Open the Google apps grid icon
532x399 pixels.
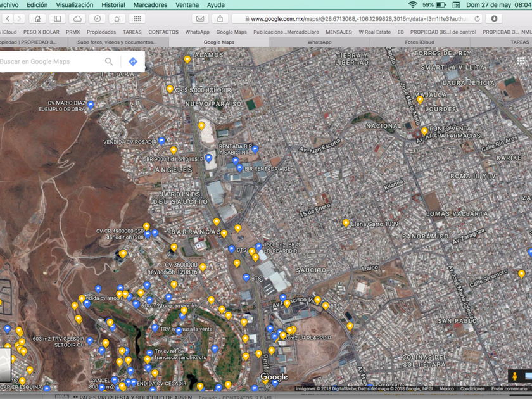click(521, 61)
